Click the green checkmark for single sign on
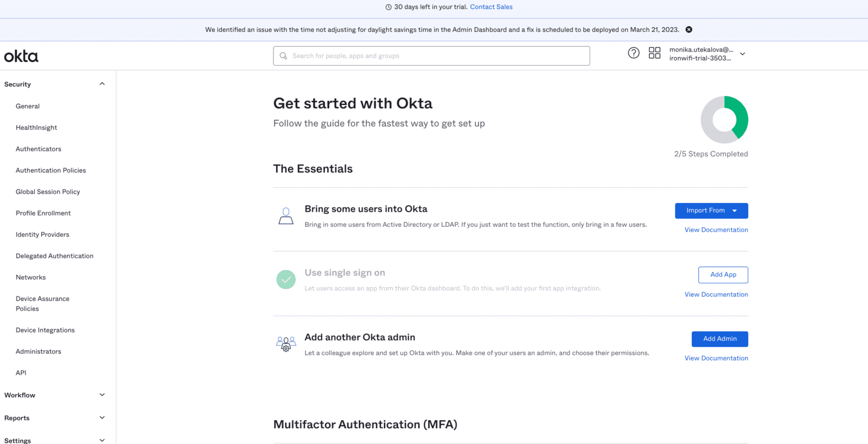The image size is (868, 444). tap(286, 280)
